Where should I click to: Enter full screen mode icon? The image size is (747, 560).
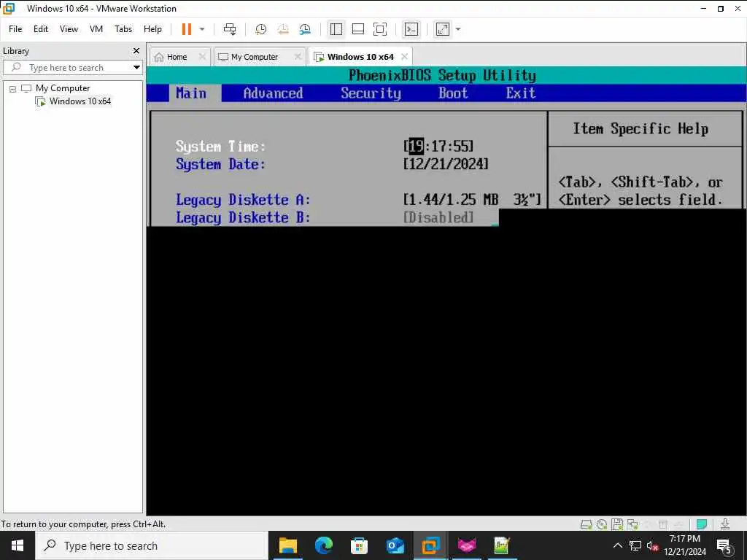[379, 29]
